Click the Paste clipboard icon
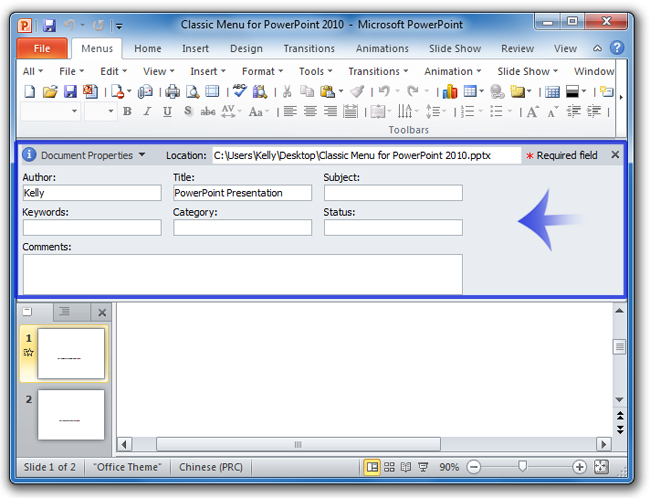 (327, 91)
